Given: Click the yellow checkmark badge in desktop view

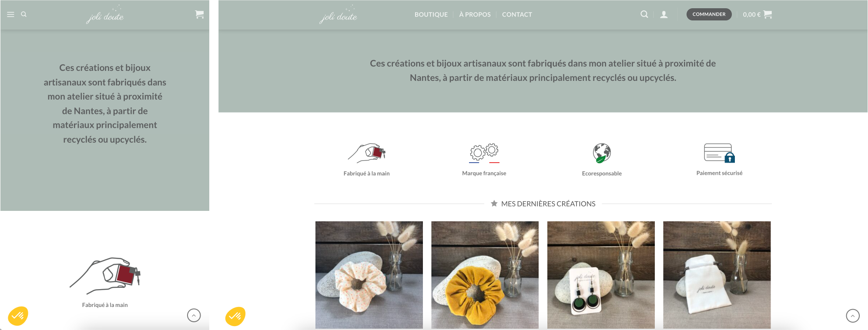Looking at the screenshot, I should pyautogui.click(x=235, y=316).
